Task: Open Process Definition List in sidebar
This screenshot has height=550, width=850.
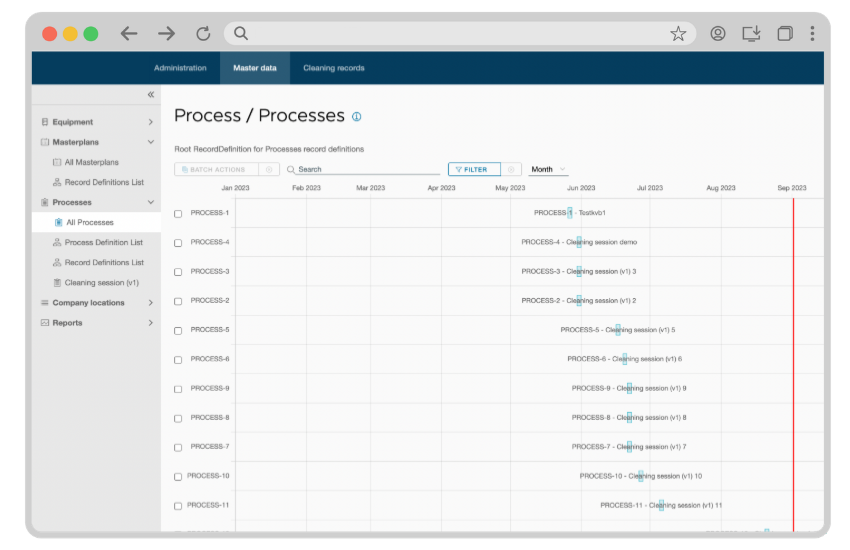Action: (103, 243)
